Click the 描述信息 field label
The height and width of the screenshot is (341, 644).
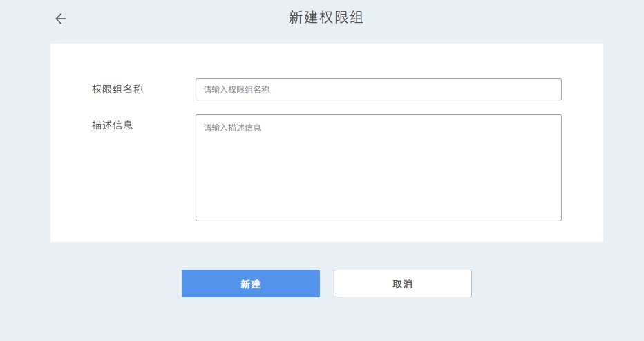pyautogui.click(x=112, y=125)
